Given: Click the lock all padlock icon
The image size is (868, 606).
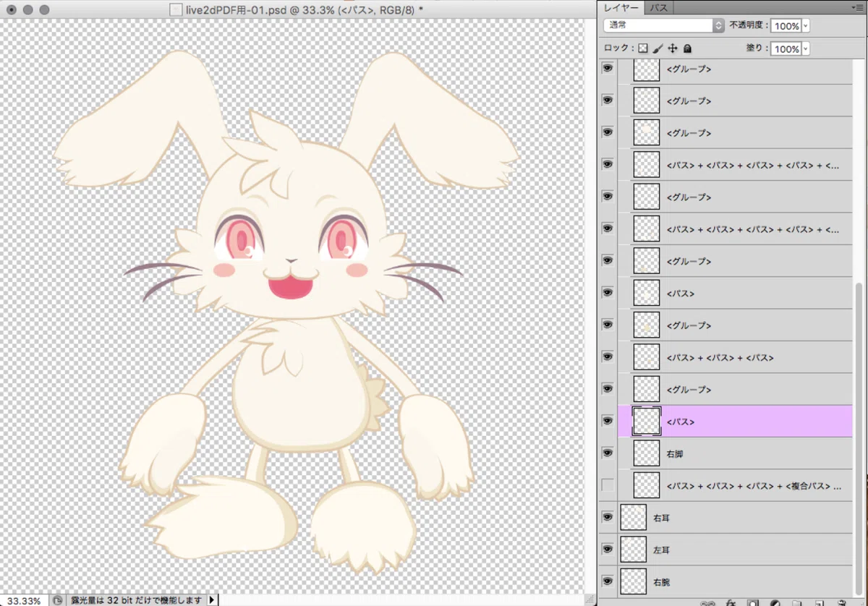Looking at the screenshot, I should coord(687,48).
